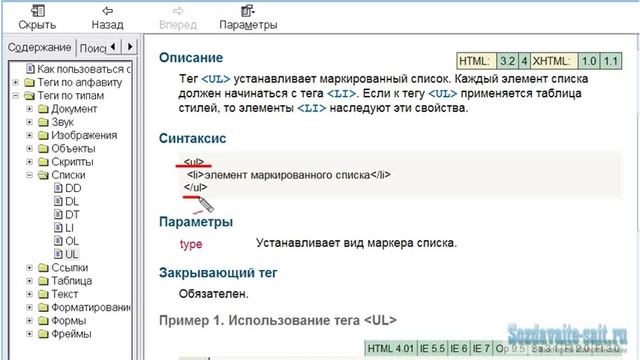Click the Звук folder icon

(43, 122)
